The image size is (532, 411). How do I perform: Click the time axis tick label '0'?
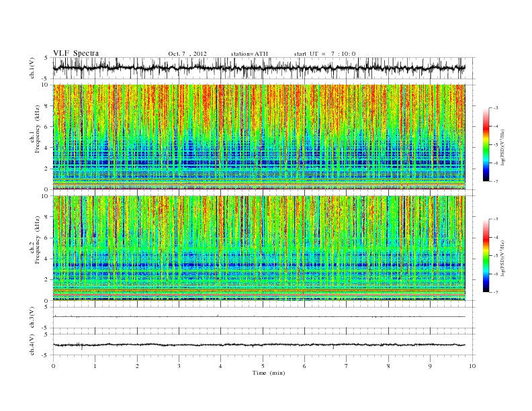tap(53, 366)
